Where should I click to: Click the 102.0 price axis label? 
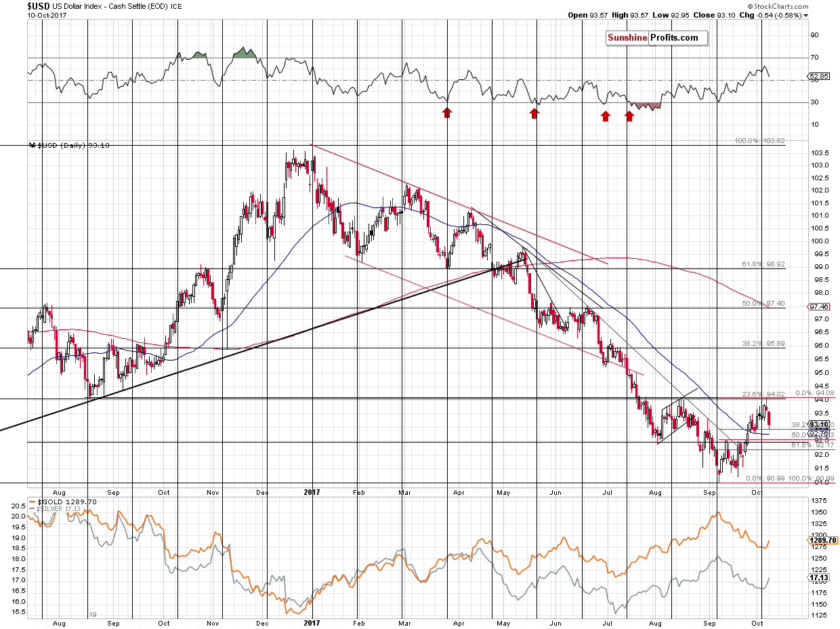click(x=818, y=190)
